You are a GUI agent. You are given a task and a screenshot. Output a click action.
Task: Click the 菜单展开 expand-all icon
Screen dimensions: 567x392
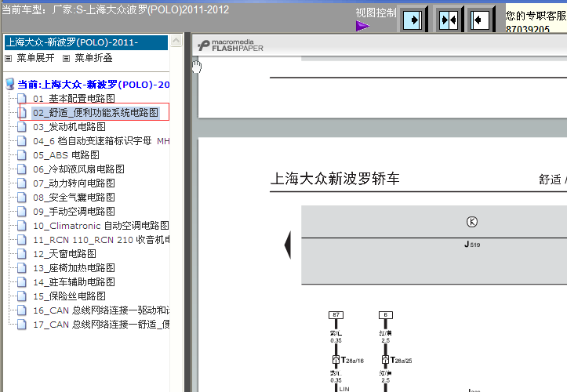point(9,58)
